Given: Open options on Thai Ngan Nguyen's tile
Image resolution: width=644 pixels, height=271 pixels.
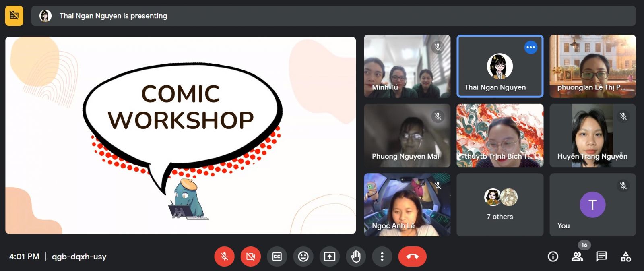Looking at the screenshot, I should [x=530, y=48].
